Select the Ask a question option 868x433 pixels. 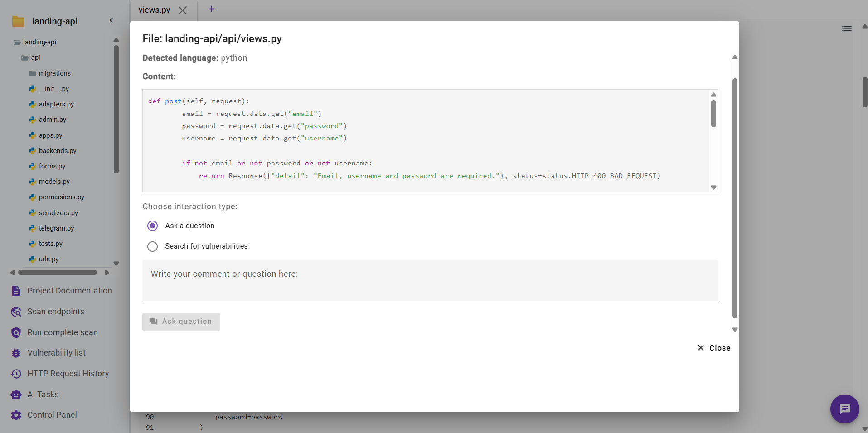tap(152, 226)
